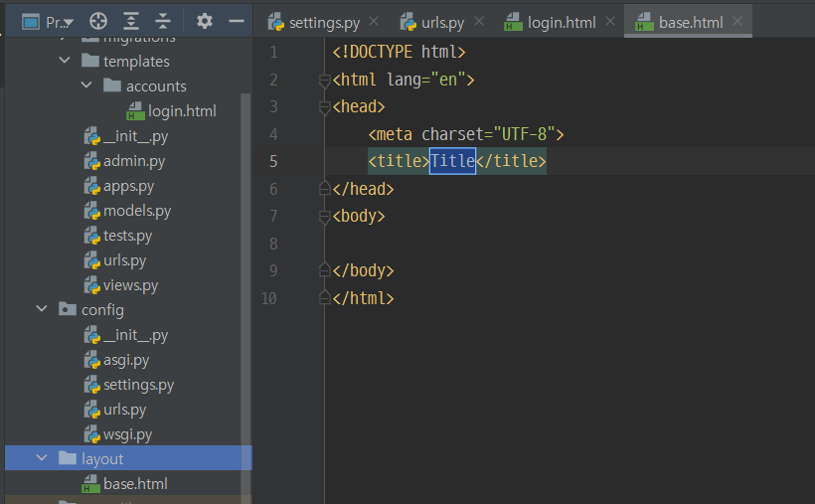Viewport: 815px width, 504px height.
Task: Select tree item __init__.py under config
Action: click(x=135, y=335)
